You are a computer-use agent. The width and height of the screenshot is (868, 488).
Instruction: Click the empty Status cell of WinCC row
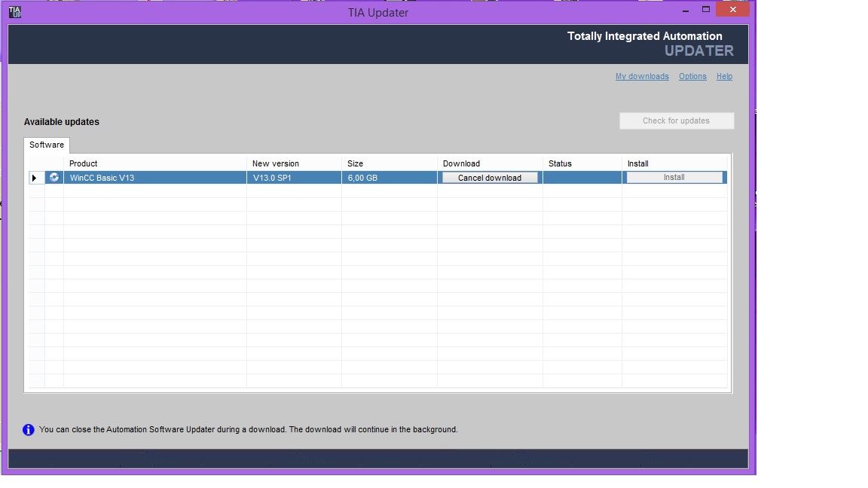point(582,178)
